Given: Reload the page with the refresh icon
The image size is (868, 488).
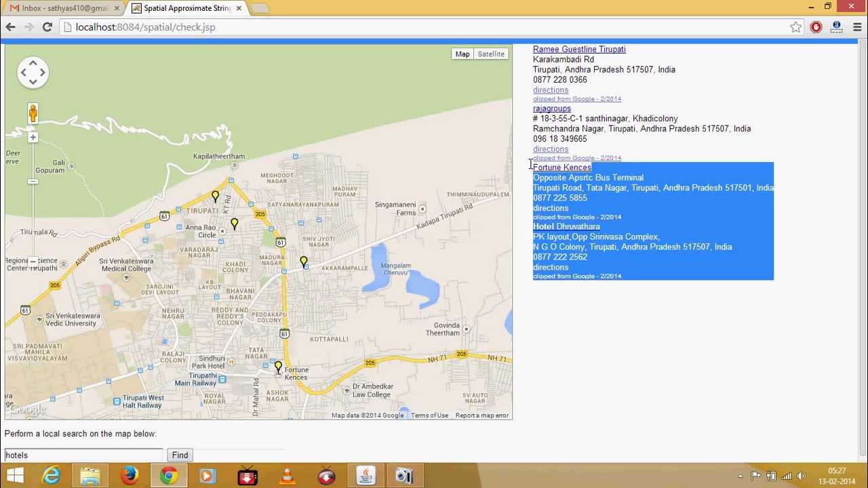Looking at the screenshot, I should (x=47, y=27).
